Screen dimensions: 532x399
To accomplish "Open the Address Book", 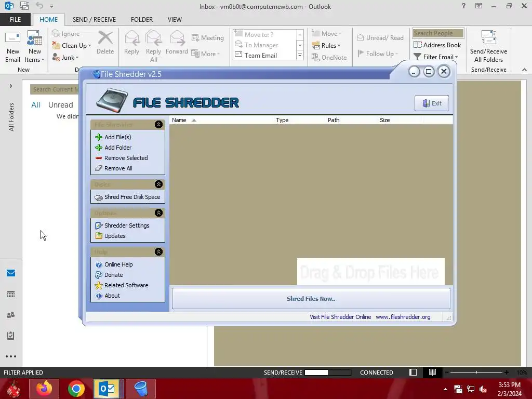I will coord(437,45).
